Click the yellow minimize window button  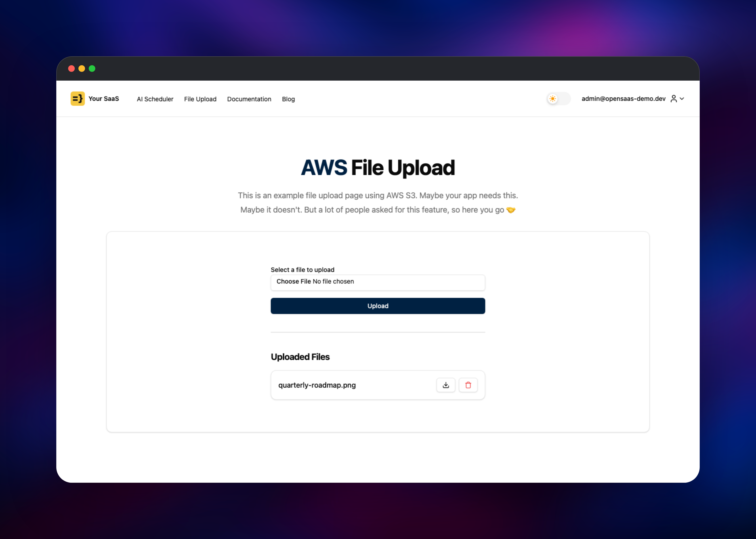[x=82, y=68]
